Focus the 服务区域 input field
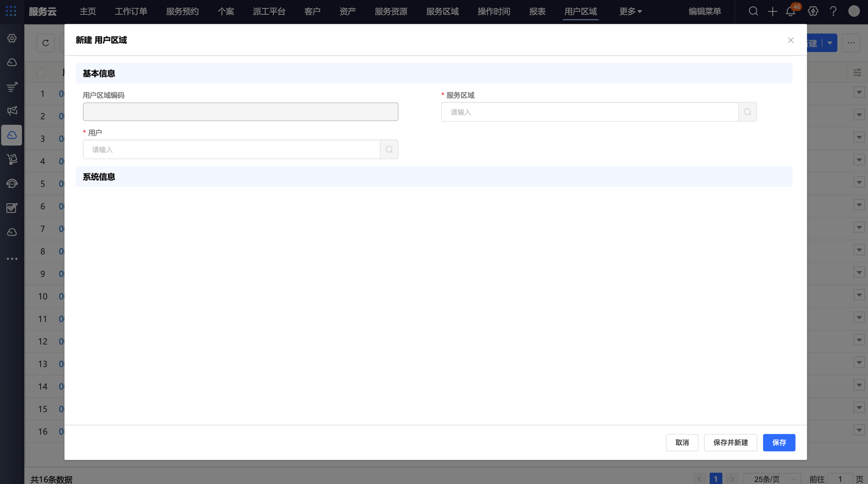This screenshot has width=868, height=484. point(589,112)
